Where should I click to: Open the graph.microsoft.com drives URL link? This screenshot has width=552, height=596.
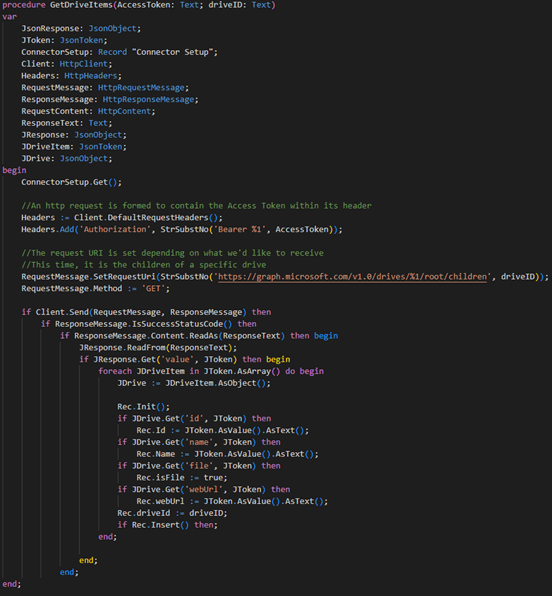tap(352, 277)
